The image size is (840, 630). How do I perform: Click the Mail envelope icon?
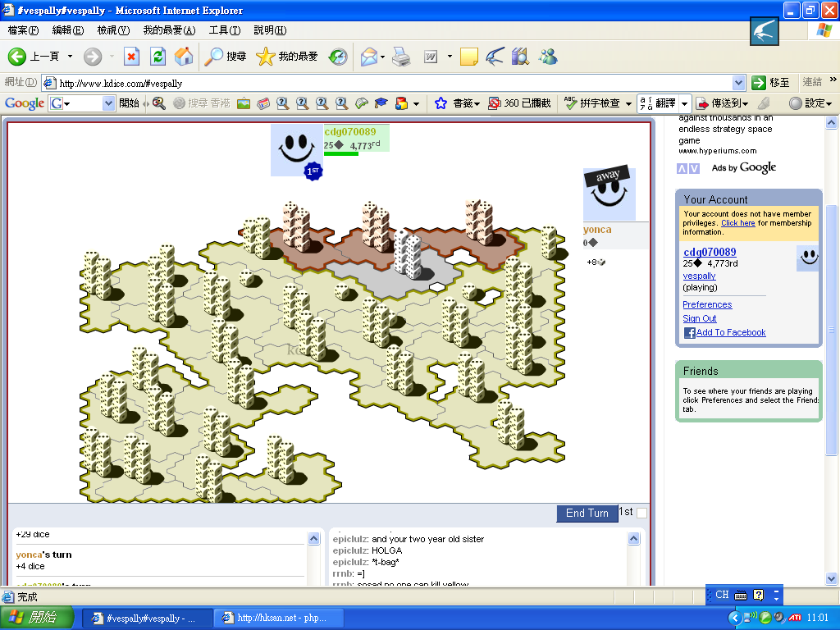(369, 57)
